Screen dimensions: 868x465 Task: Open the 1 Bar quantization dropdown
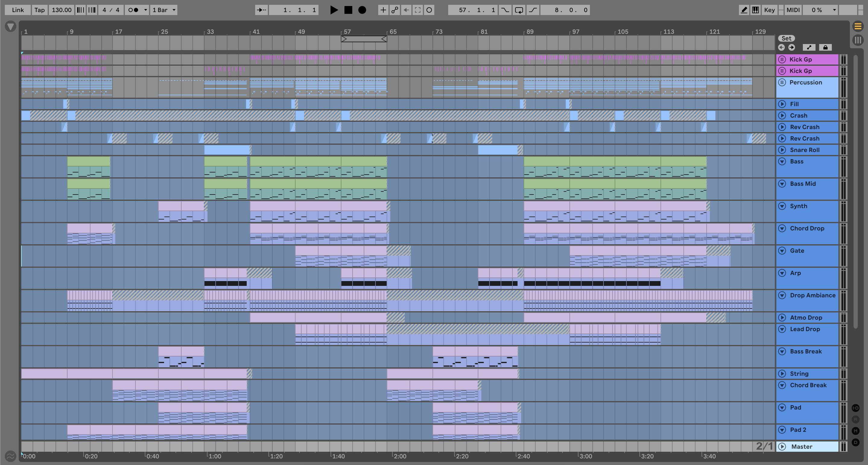(x=164, y=10)
